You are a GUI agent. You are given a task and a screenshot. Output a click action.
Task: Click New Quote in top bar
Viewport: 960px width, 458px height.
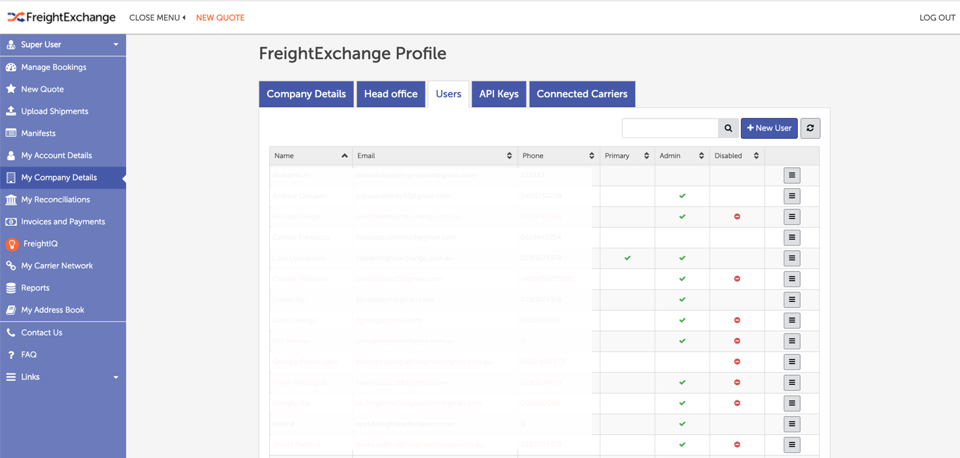point(220,18)
